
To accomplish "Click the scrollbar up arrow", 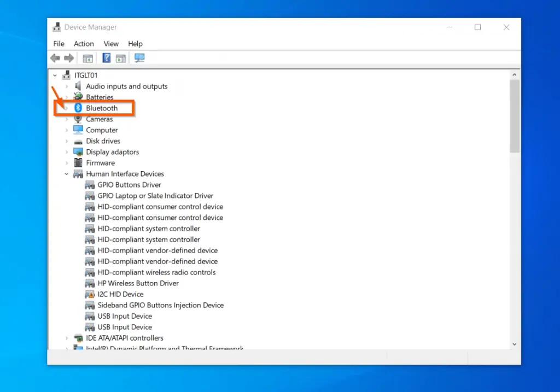I will pos(514,74).
